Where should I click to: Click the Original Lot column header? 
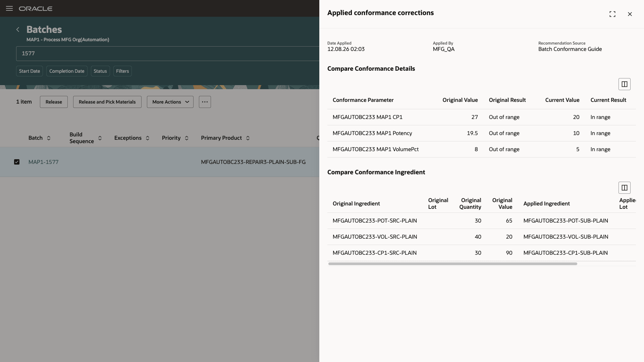click(x=438, y=203)
